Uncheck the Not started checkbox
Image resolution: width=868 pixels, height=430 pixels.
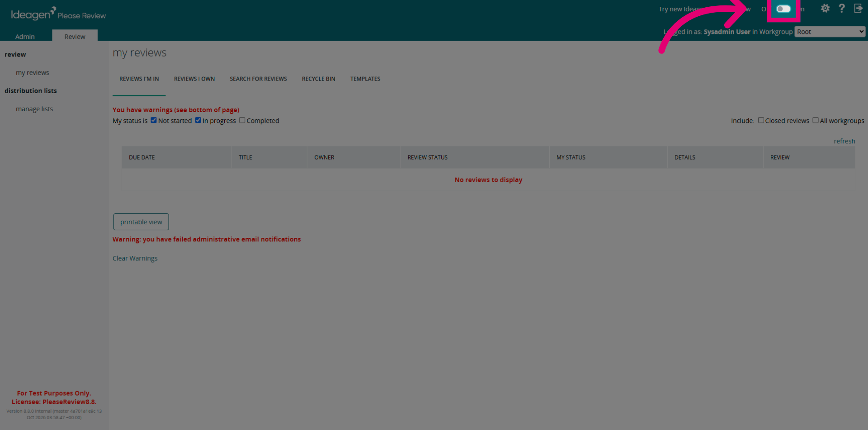[x=154, y=120]
